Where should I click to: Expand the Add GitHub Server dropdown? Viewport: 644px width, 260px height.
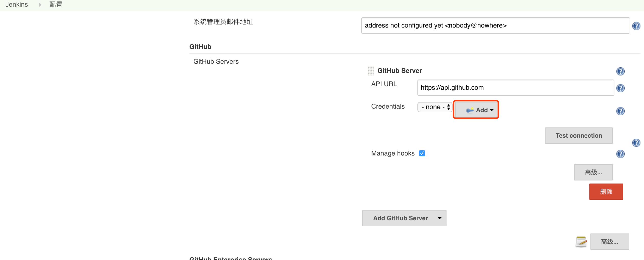click(404, 218)
